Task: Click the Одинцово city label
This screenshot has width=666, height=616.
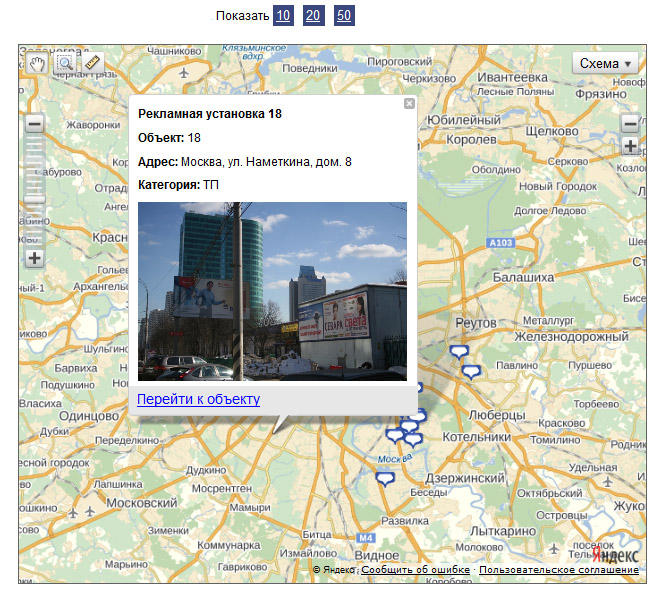Action: click(x=89, y=416)
